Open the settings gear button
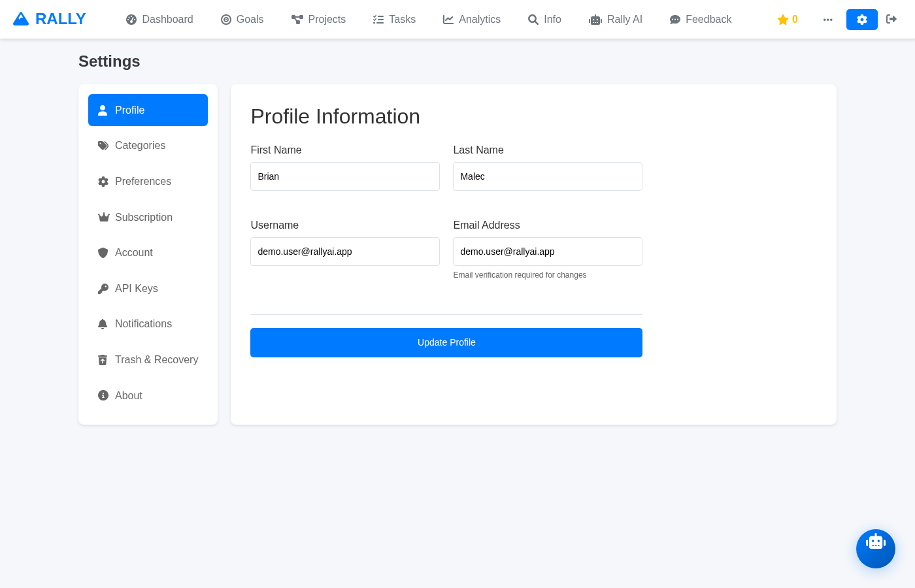 861,20
